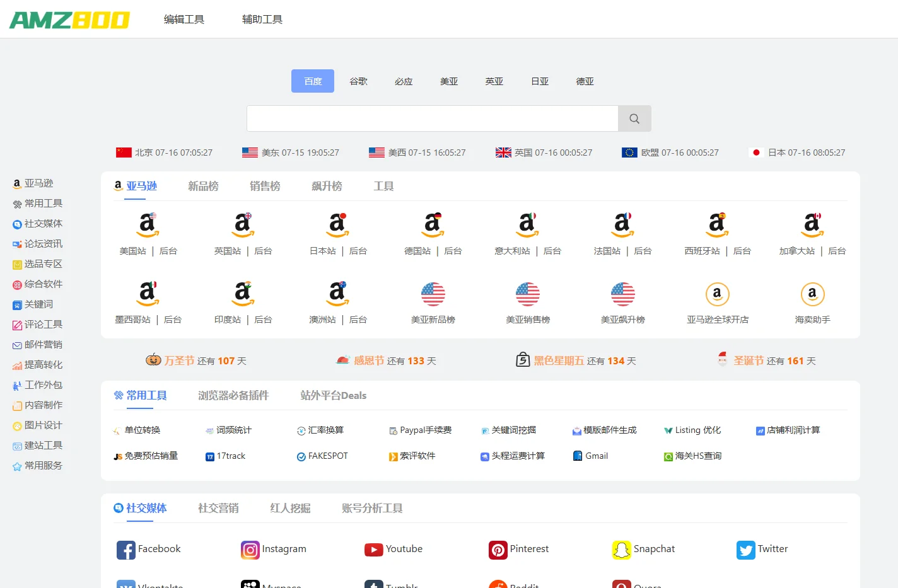The height and width of the screenshot is (588, 898).
Task: Open the 美亚飙升榜 flag icon
Action: coord(623,294)
